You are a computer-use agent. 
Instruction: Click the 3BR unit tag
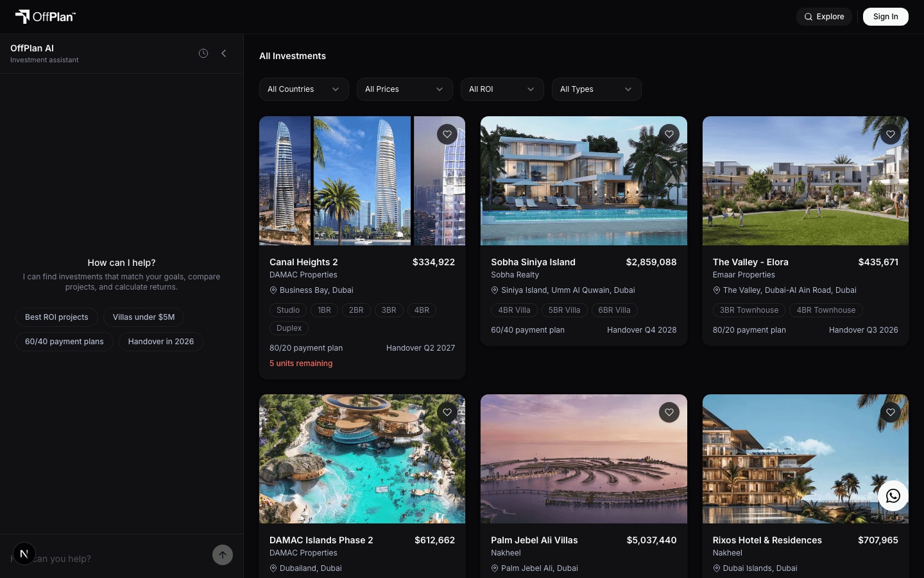coord(389,310)
